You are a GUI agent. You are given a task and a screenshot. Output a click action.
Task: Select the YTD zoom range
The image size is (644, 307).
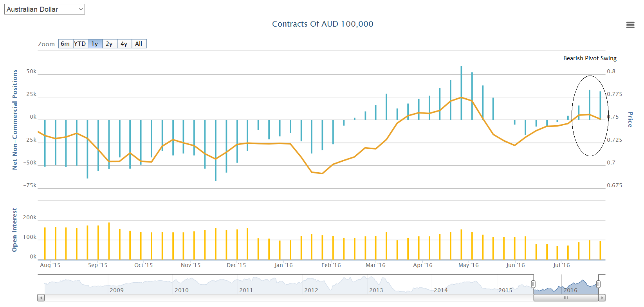(x=80, y=44)
